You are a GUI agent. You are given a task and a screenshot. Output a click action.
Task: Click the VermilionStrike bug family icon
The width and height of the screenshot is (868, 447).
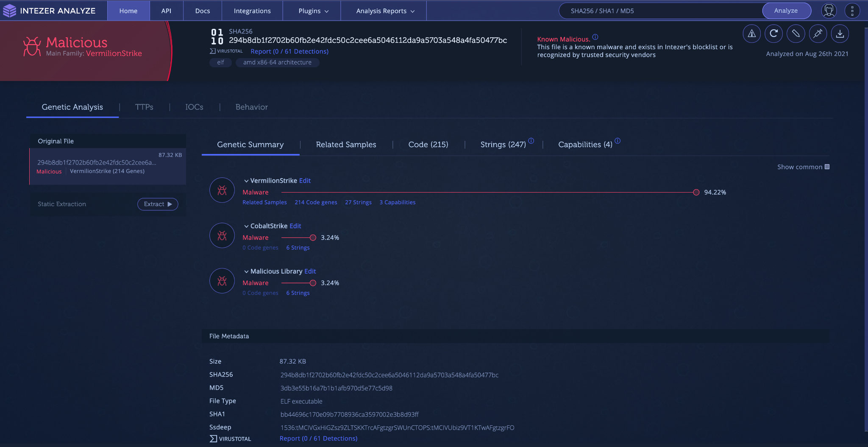[x=222, y=190]
